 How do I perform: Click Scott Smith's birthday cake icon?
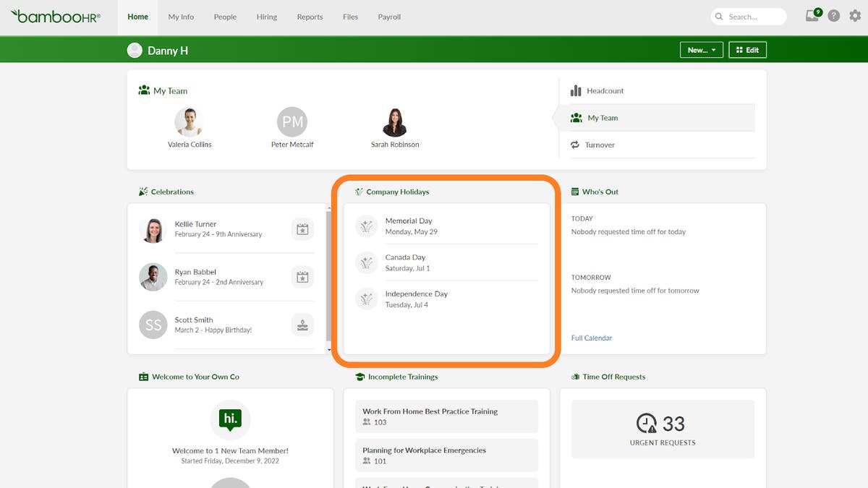point(302,325)
